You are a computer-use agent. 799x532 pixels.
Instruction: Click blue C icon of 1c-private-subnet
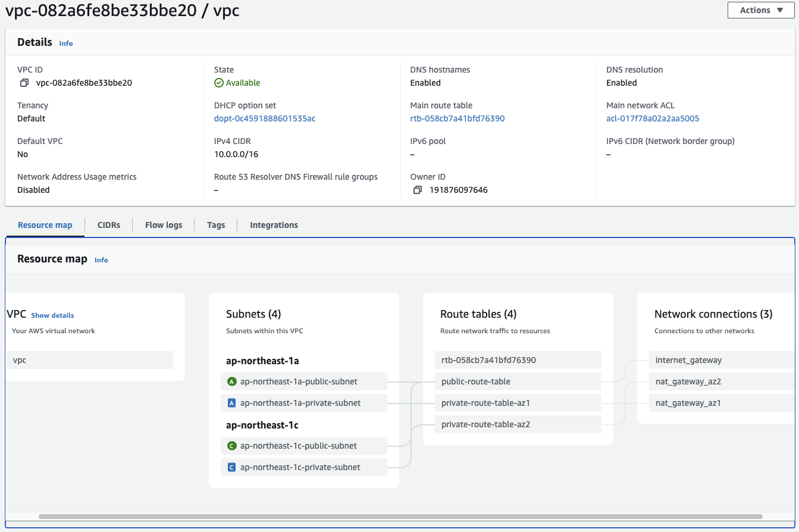point(232,467)
